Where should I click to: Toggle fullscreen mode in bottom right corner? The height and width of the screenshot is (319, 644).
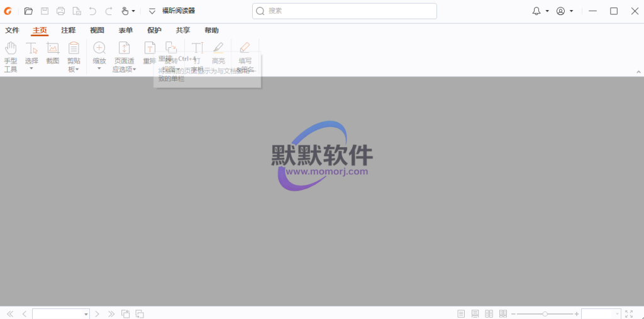(629, 313)
